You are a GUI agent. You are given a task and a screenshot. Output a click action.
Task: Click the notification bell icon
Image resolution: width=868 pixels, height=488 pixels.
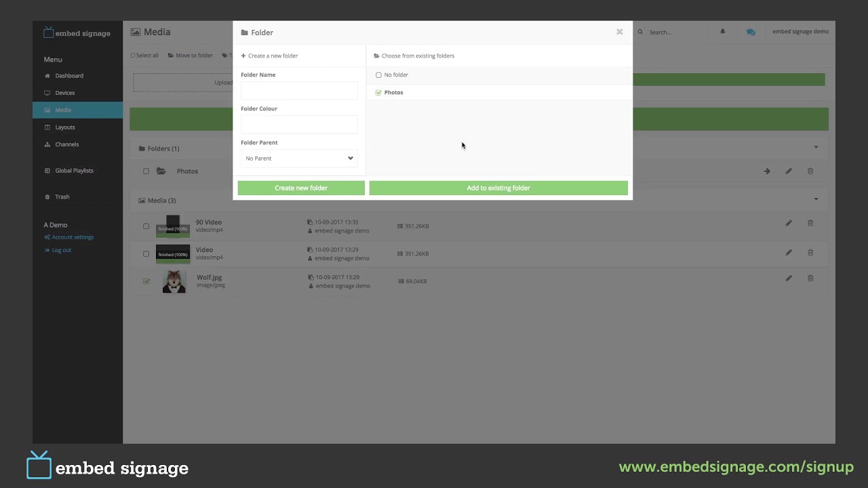pos(722,32)
